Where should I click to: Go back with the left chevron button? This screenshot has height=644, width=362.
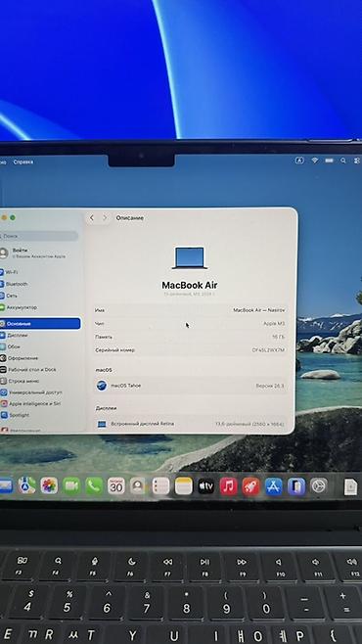pos(92,218)
